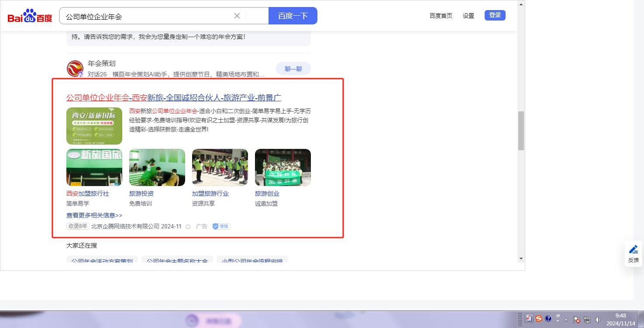Click the 北京企腾网络技术有限公司 advertiser name
Image resolution: width=644 pixels, height=328 pixels.
click(x=125, y=226)
